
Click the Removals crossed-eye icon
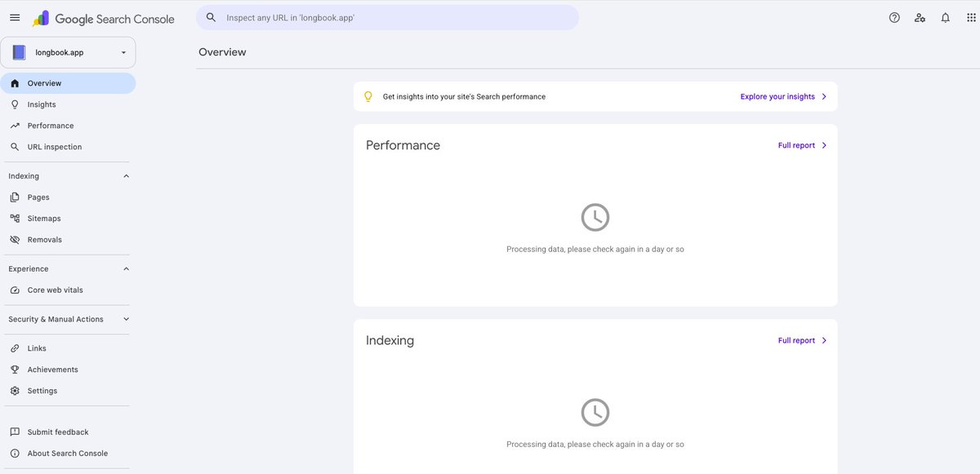point(15,240)
